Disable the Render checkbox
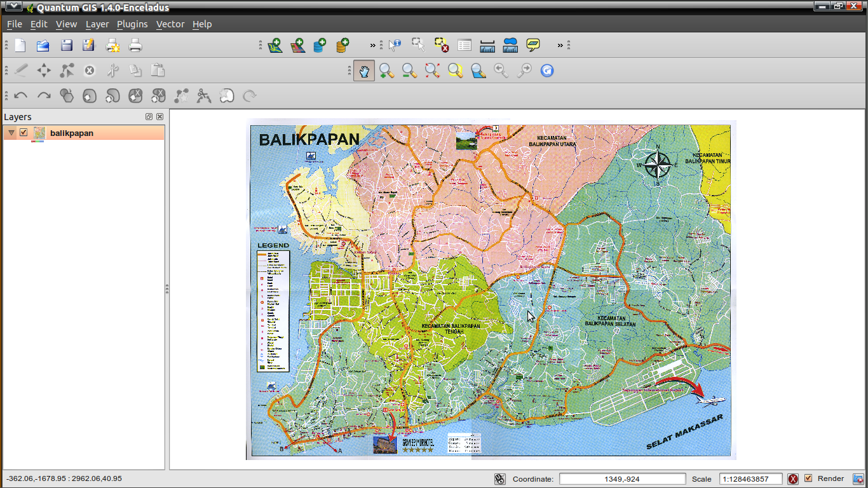Viewport: 868px width, 488px height. pyautogui.click(x=810, y=478)
